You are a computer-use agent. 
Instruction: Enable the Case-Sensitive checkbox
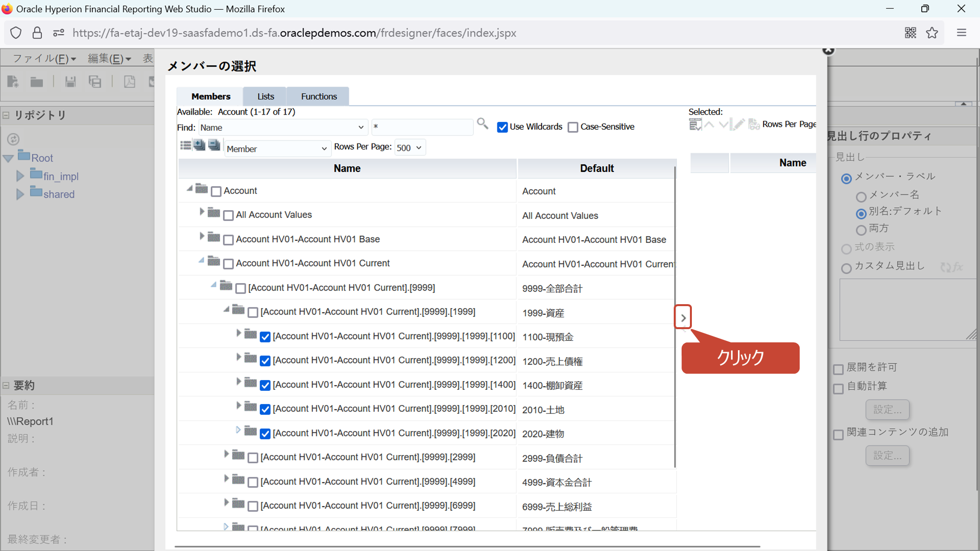coord(573,127)
